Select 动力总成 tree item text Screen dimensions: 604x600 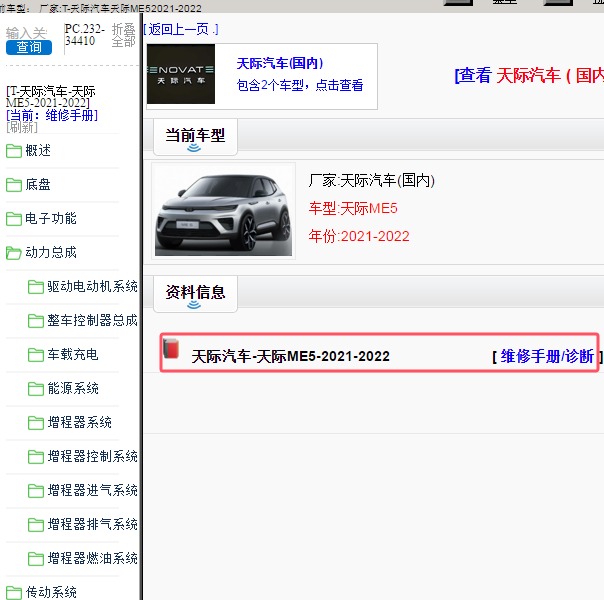point(51,252)
